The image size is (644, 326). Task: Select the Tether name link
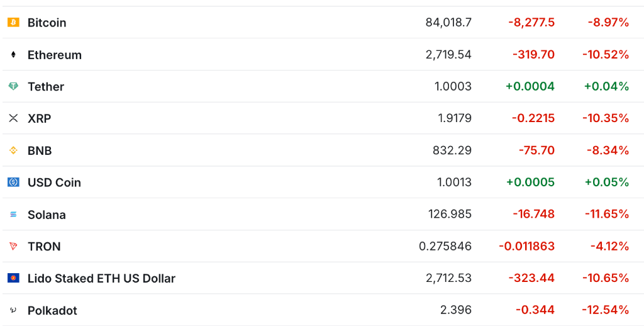[46, 86]
